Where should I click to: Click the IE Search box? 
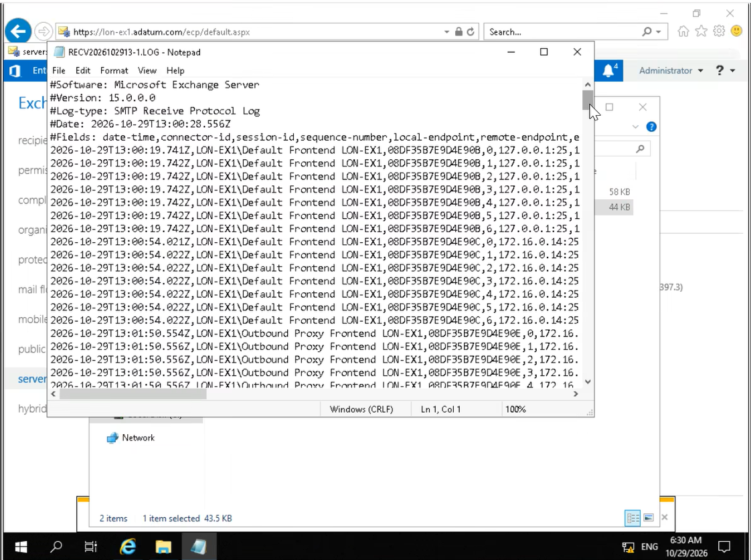point(563,31)
